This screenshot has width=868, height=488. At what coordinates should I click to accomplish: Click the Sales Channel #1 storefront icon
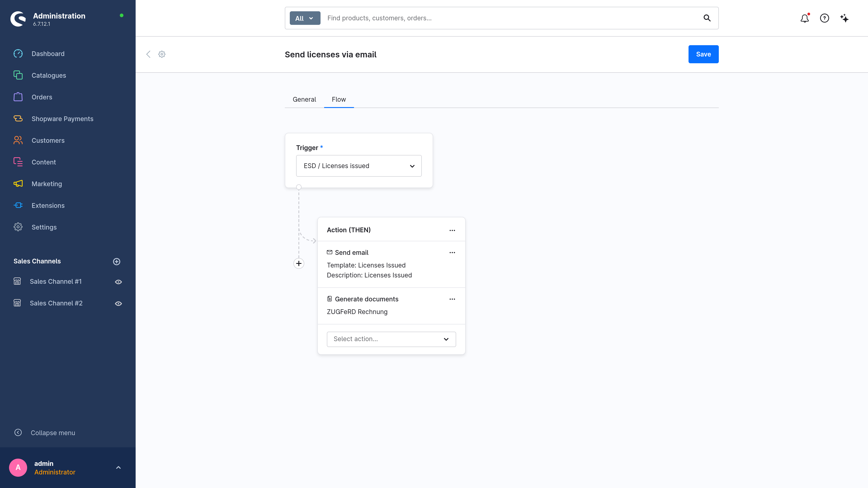(17, 281)
